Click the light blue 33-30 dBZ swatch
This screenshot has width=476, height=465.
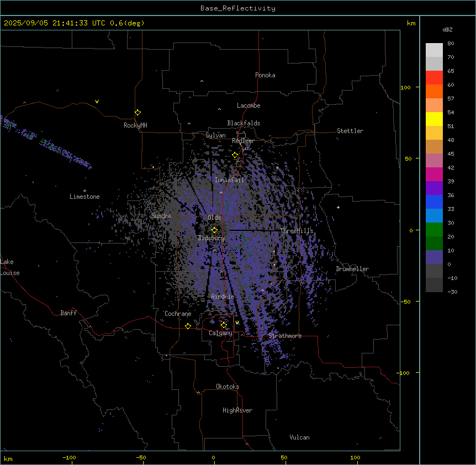point(434,216)
